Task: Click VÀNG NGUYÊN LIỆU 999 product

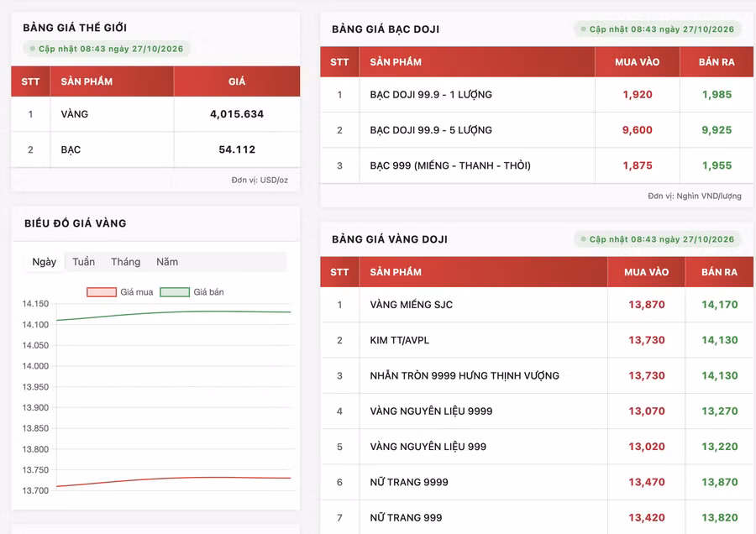Action: [x=428, y=447]
